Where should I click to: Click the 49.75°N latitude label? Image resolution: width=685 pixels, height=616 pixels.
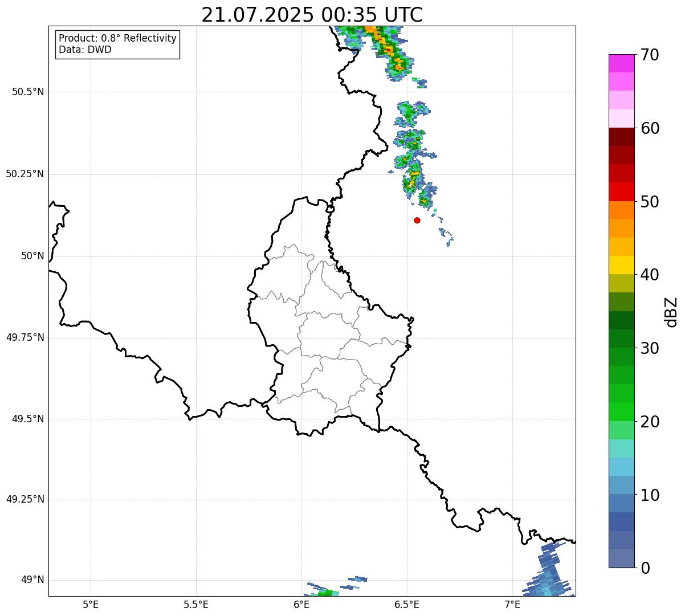(x=25, y=337)
